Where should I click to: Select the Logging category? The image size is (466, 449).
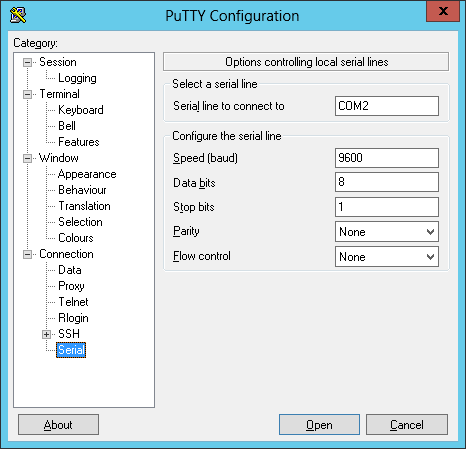tap(77, 78)
